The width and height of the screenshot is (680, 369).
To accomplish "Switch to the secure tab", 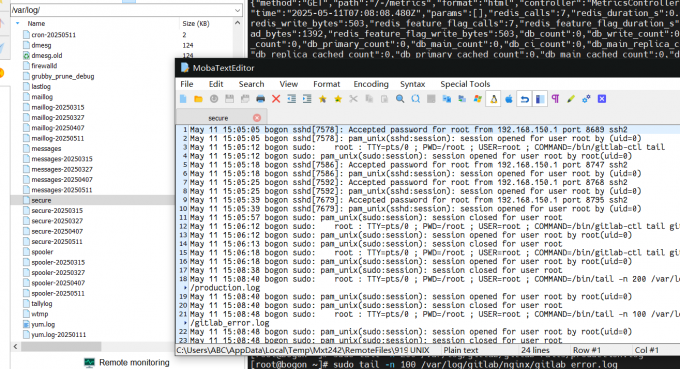I will coord(218,118).
